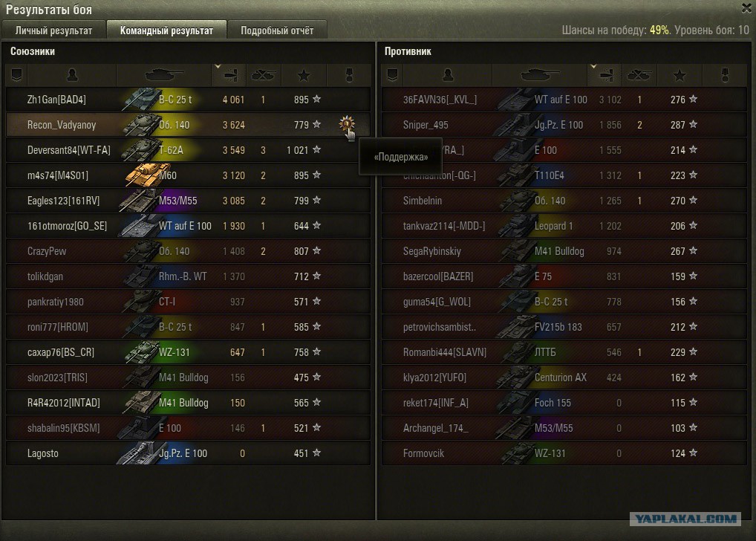Viewport: 756px width, 541px height.
Task: Open the Личный результат tab
Action: point(53,30)
